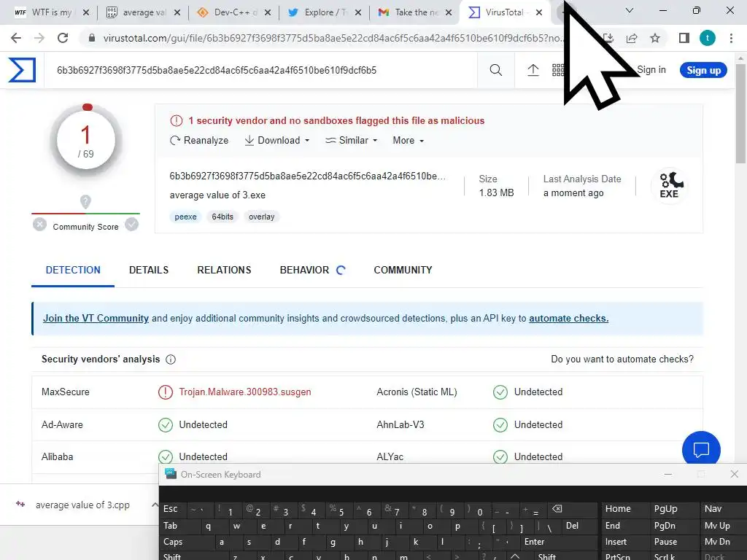Click the browser address bar
The image size is (747, 560).
coord(333,38)
